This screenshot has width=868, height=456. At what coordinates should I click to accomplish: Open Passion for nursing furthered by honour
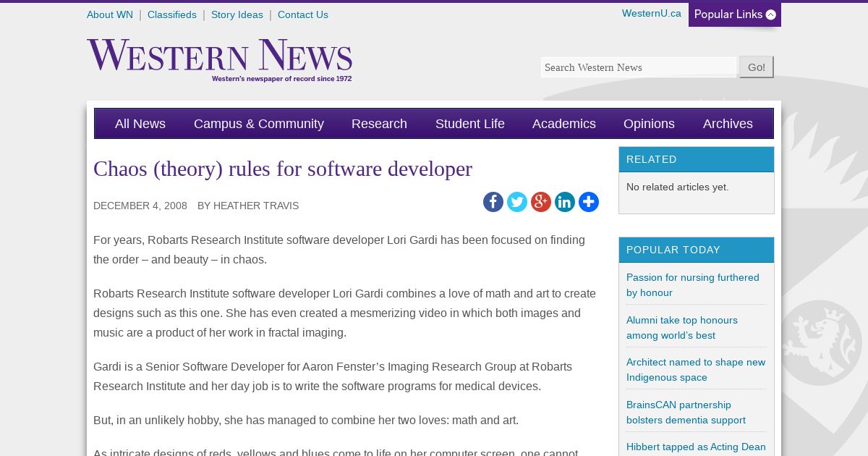click(x=693, y=285)
